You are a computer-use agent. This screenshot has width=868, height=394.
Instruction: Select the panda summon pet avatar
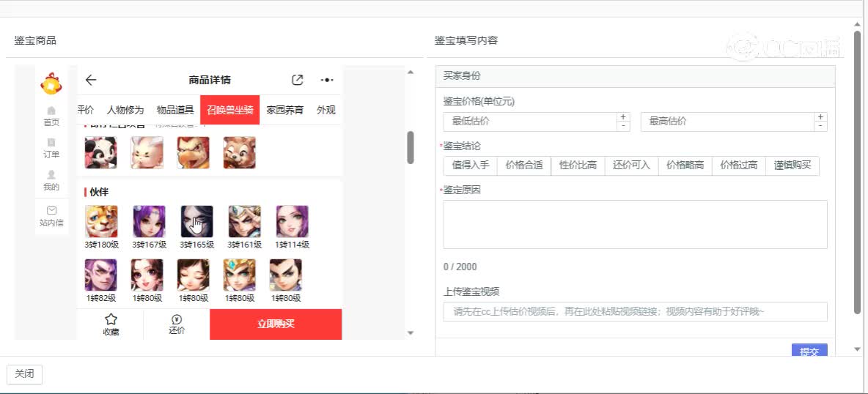(100, 153)
